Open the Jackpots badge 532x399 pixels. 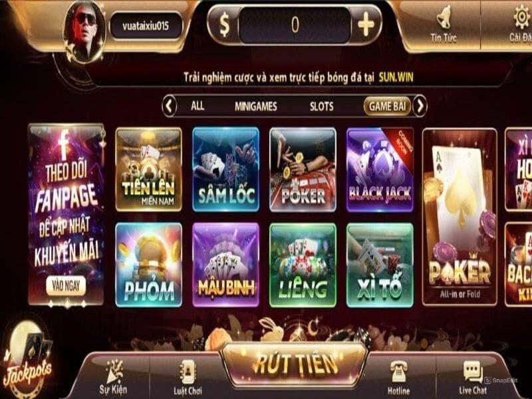tap(27, 361)
